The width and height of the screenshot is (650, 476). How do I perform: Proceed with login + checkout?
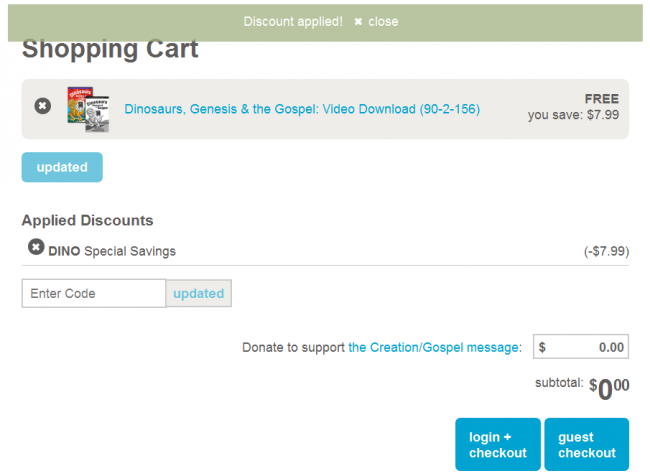(497, 445)
